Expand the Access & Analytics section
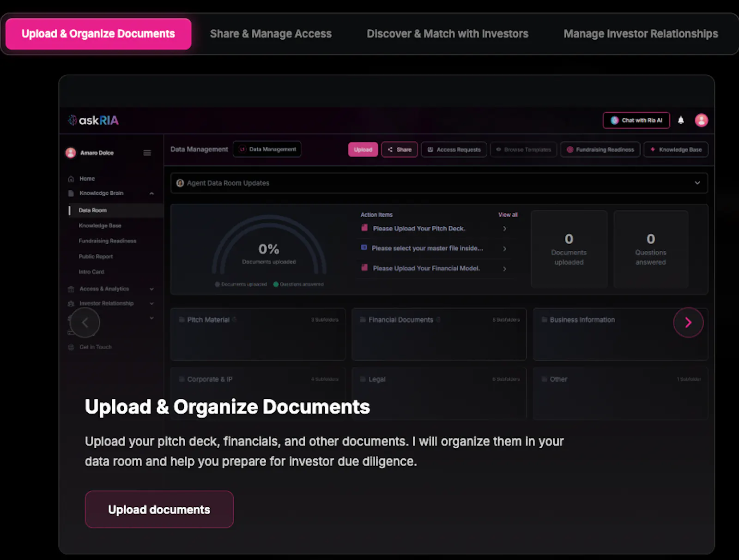The image size is (739, 560). tap(151, 289)
